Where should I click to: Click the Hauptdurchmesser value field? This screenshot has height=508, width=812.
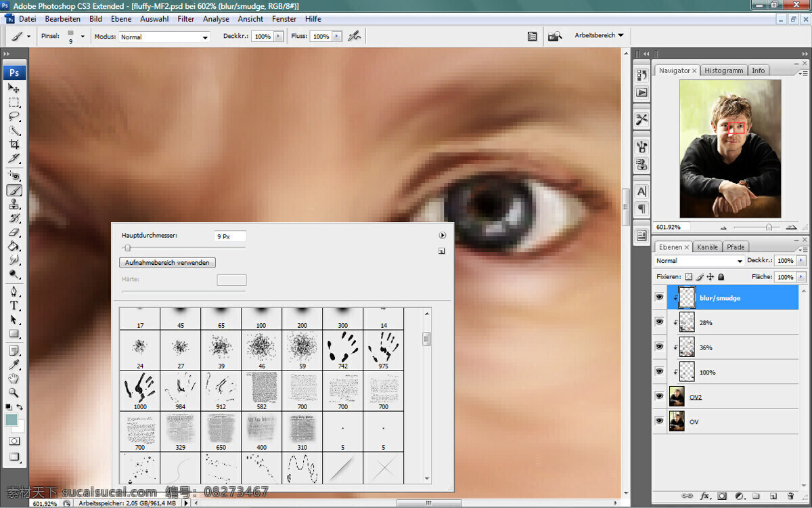pos(230,236)
